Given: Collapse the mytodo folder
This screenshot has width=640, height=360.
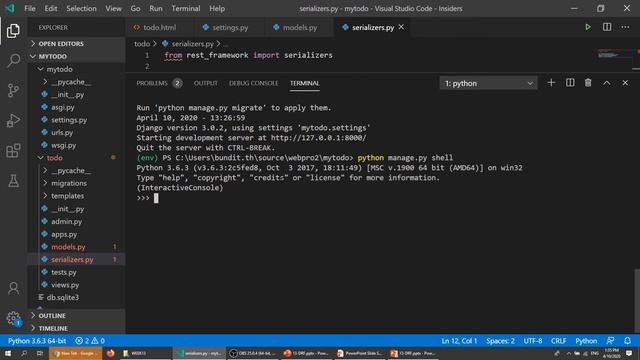Looking at the screenshot, I should [76, 69].
